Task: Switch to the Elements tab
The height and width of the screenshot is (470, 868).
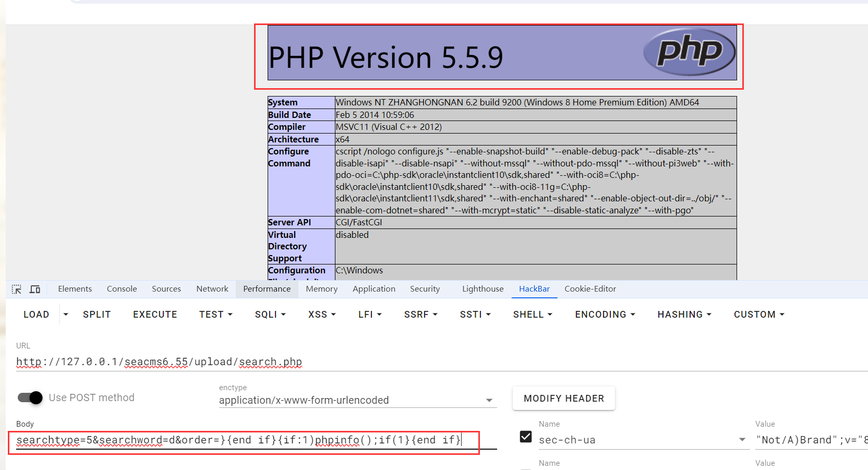Action: (75, 289)
